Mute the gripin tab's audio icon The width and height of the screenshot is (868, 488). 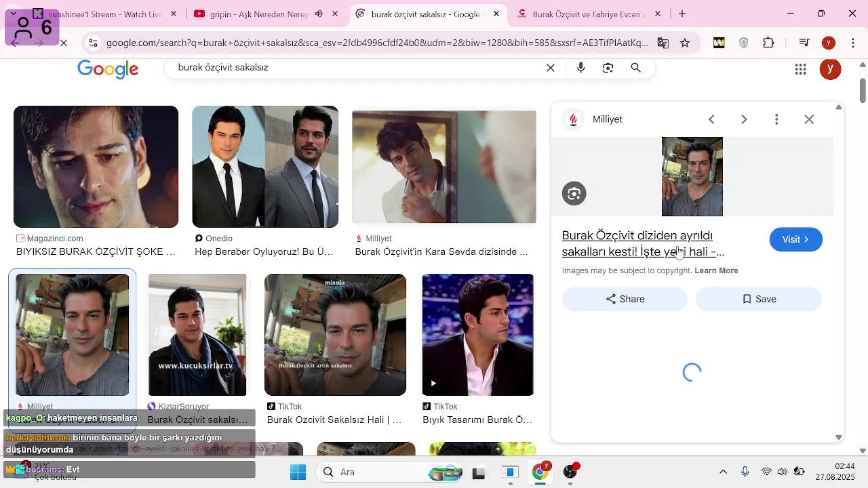click(319, 14)
